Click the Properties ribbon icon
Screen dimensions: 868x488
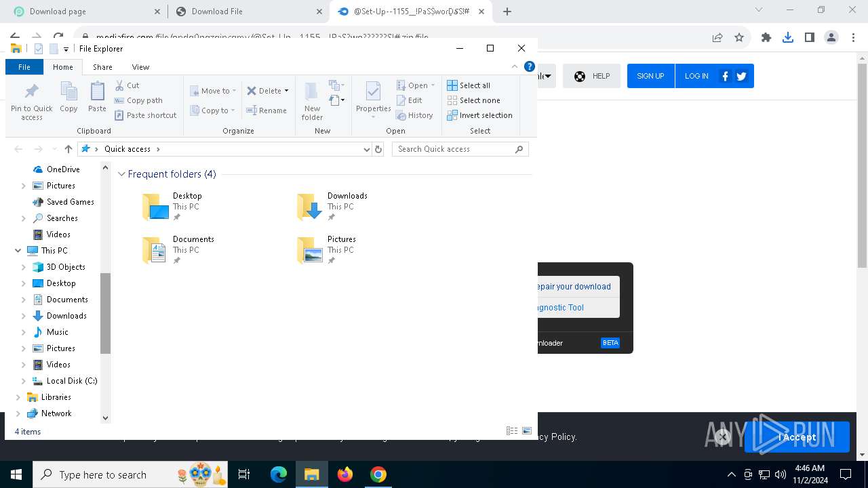click(x=374, y=100)
